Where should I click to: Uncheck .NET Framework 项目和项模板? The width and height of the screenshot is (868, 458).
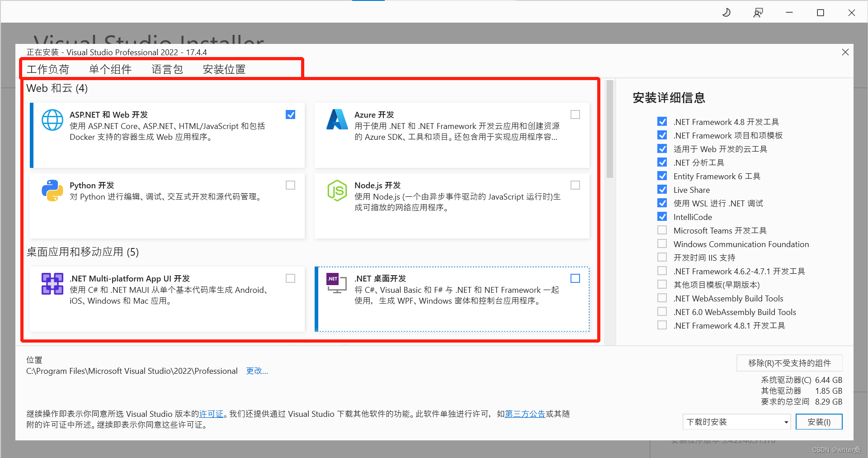(x=662, y=135)
